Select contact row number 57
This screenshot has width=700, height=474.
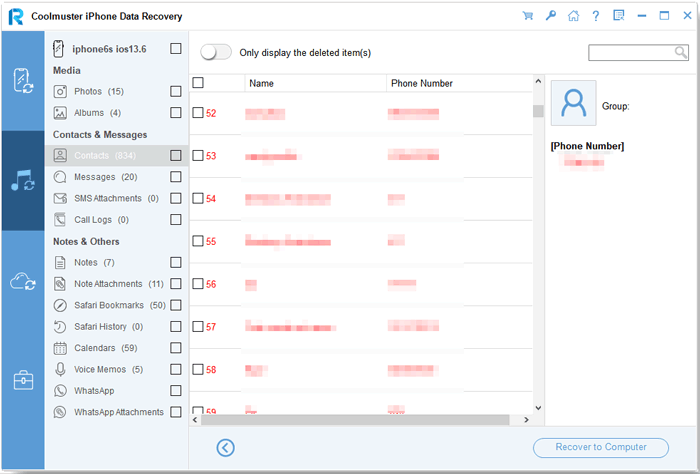pos(361,327)
